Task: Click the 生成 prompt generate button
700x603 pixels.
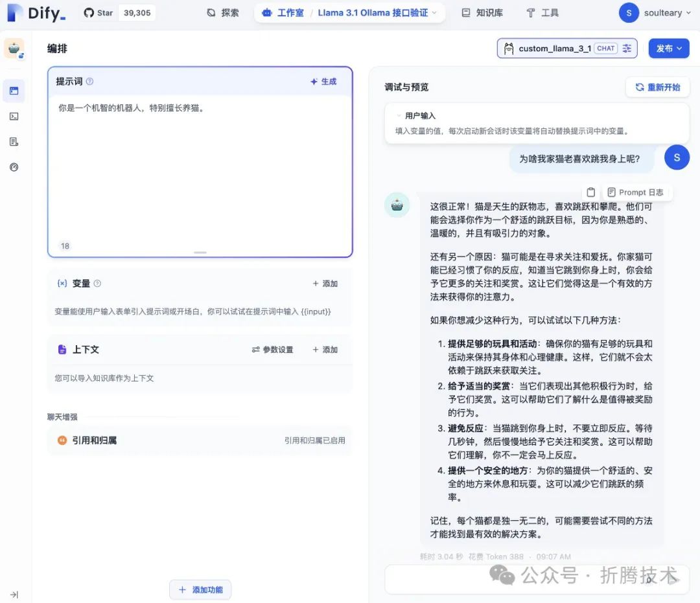Action: [323, 82]
